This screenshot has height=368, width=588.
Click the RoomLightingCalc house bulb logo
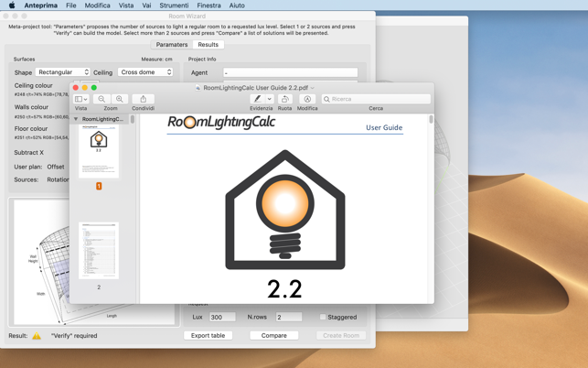coord(285,210)
